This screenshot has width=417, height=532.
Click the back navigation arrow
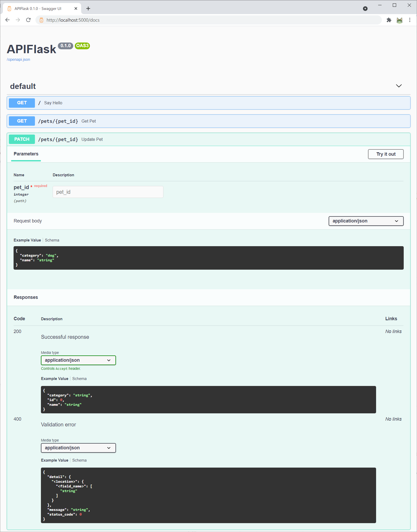point(7,20)
